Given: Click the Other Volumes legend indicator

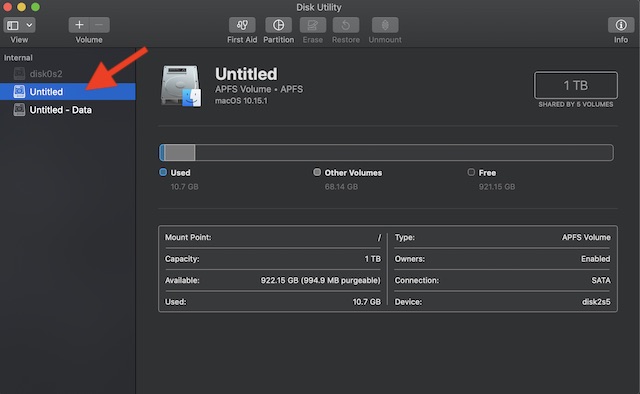Looking at the screenshot, I should coord(317,172).
